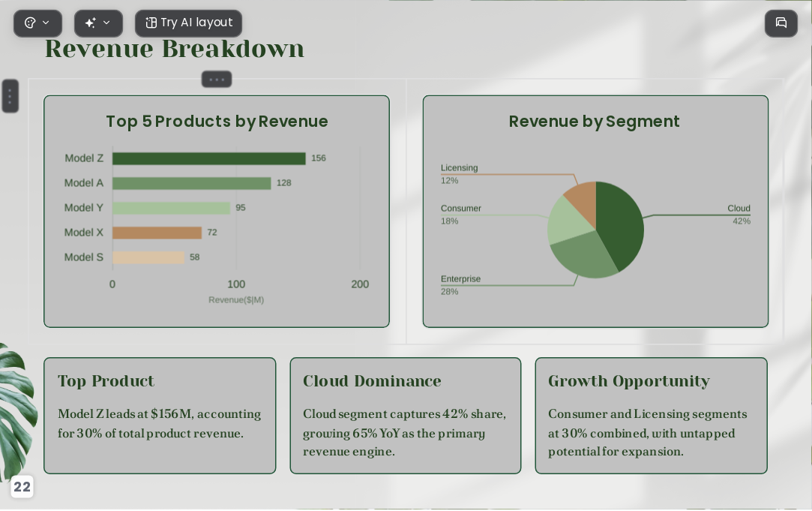The width and height of the screenshot is (812, 511).
Task: Click the Cloud segment captures description text
Action: [404, 433]
